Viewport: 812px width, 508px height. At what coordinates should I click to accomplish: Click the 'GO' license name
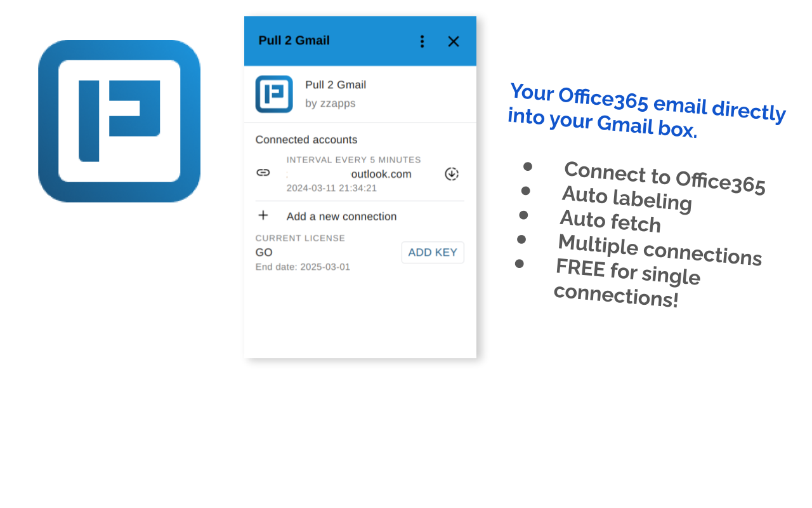pyautogui.click(x=264, y=252)
